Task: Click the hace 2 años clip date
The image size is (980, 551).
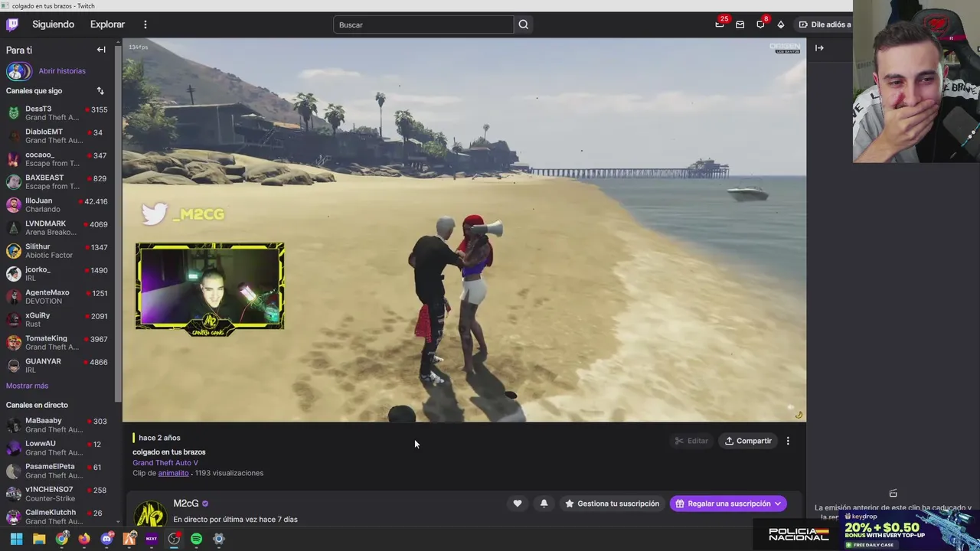Action: tap(159, 438)
